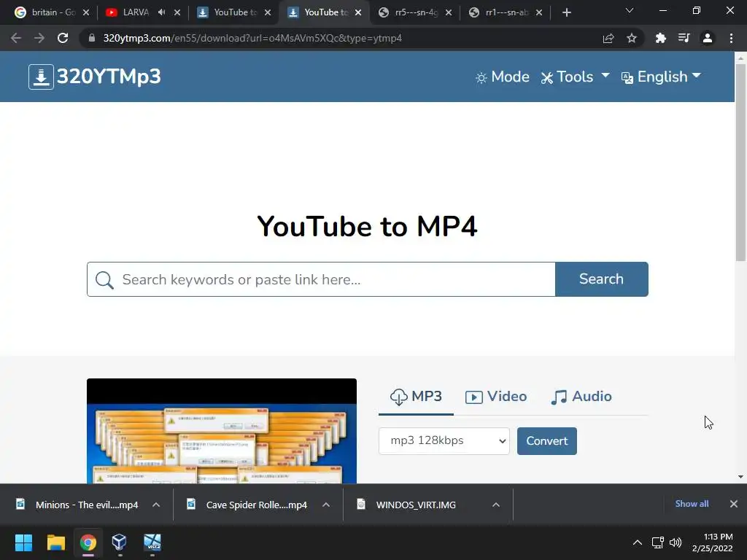Open Chrome's three-dot menu
The height and width of the screenshot is (560, 747).
coord(731,38)
